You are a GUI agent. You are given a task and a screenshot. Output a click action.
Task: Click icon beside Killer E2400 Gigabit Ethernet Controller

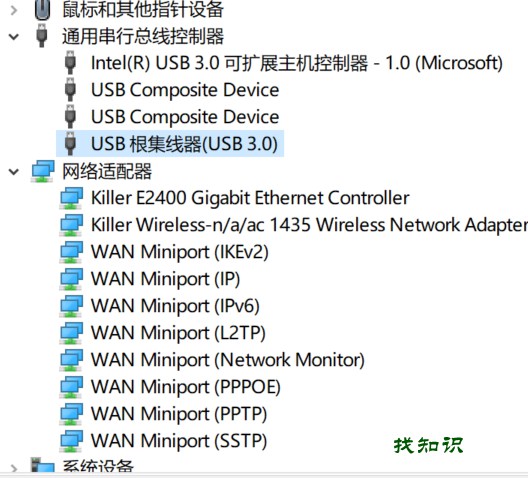71,198
